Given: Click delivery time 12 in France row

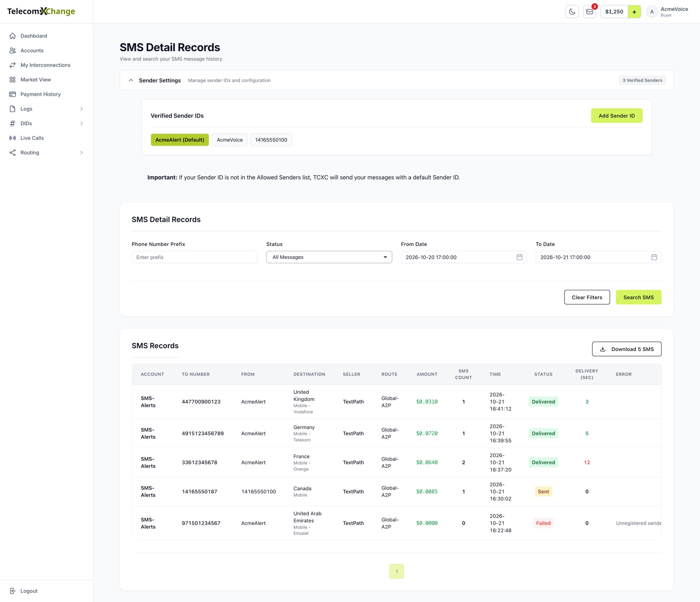Looking at the screenshot, I should (x=587, y=462).
